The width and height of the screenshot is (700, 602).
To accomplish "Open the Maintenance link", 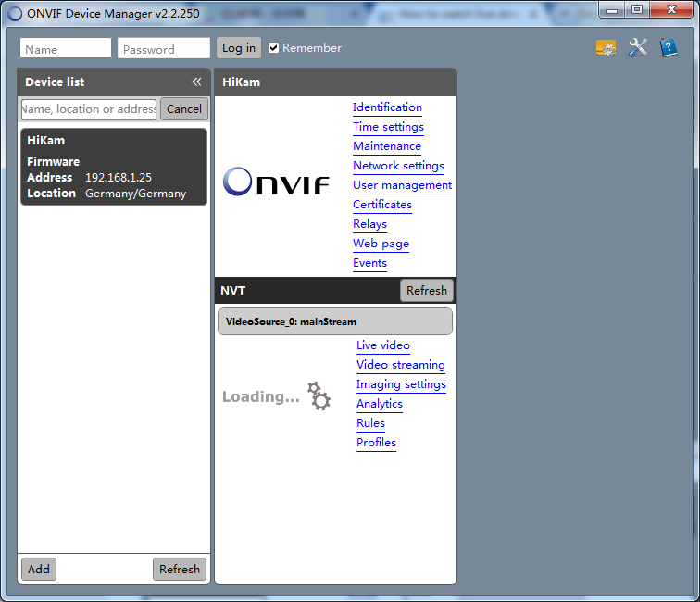I will click(387, 146).
